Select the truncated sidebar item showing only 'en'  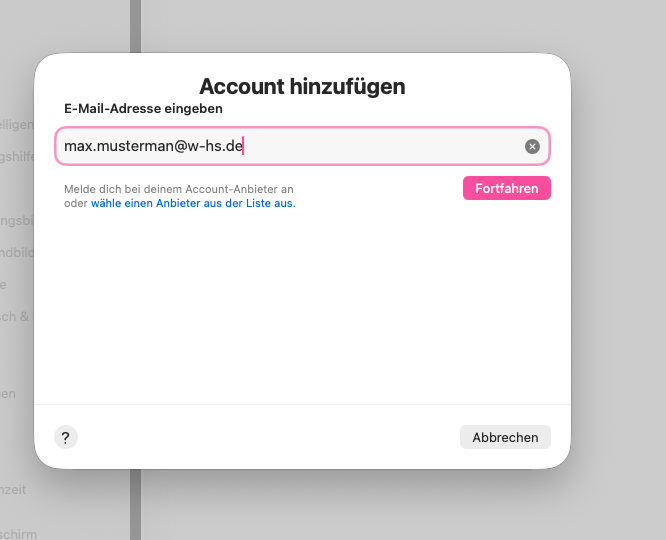coord(8,394)
